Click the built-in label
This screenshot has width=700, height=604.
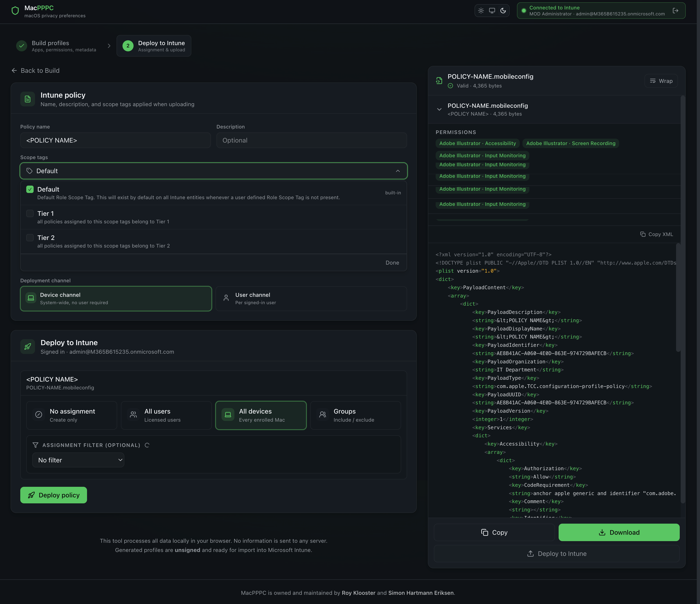(393, 193)
